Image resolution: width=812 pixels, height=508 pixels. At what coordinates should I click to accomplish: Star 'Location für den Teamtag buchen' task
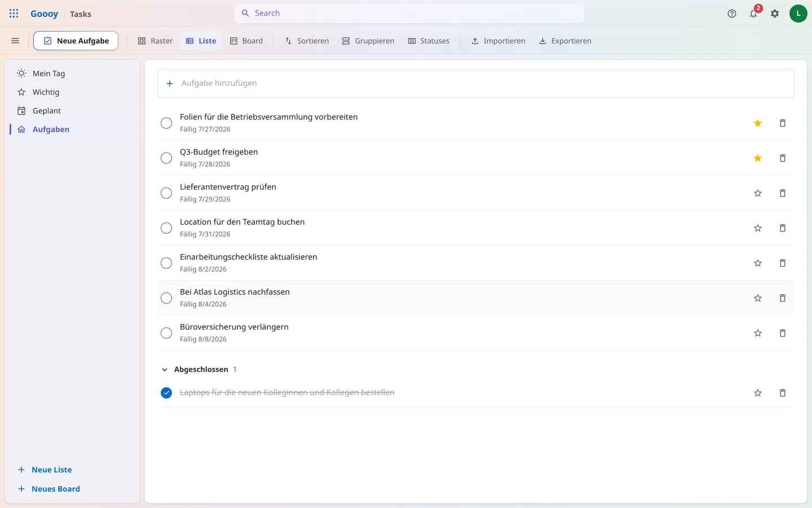tap(758, 228)
